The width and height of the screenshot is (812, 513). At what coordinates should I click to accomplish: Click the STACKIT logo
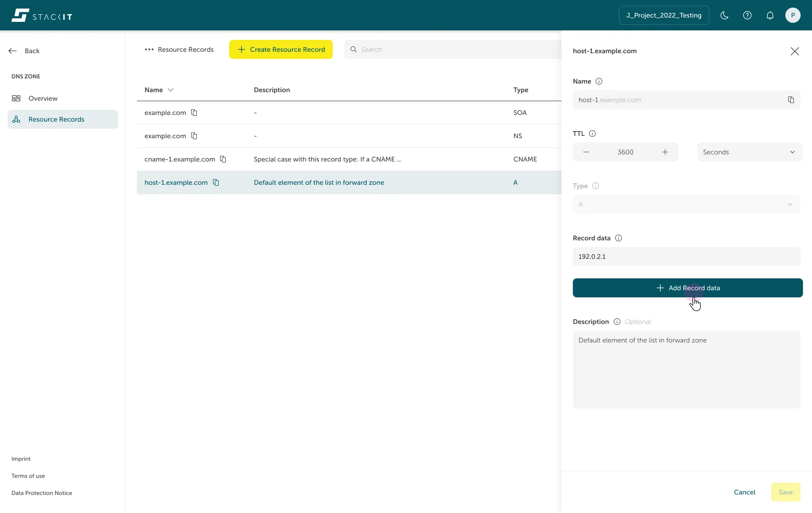[41, 15]
